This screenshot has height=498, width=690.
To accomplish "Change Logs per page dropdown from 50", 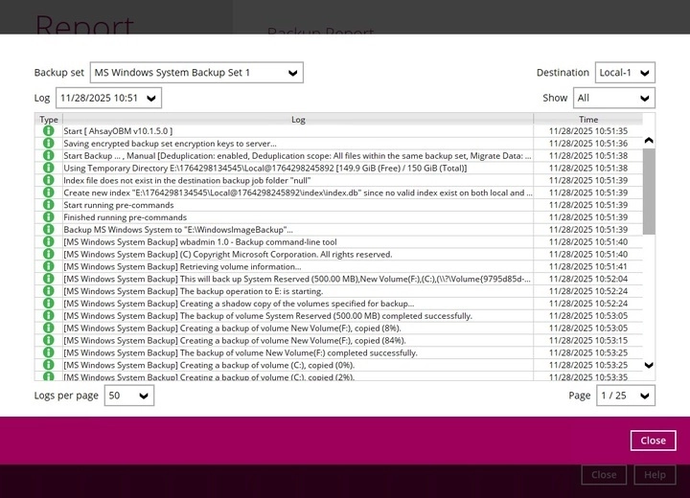I will pyautogui.click(x=129, y=395).
